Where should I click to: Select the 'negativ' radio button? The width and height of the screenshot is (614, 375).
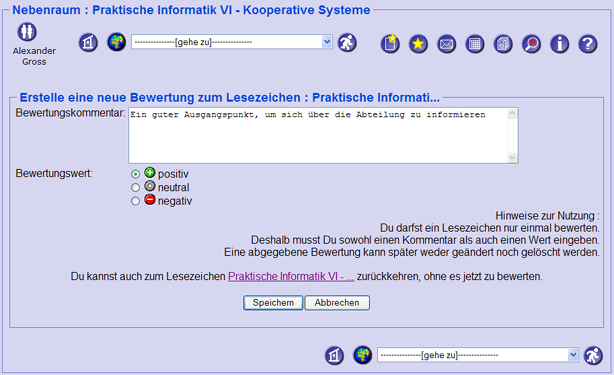[135, 201]
